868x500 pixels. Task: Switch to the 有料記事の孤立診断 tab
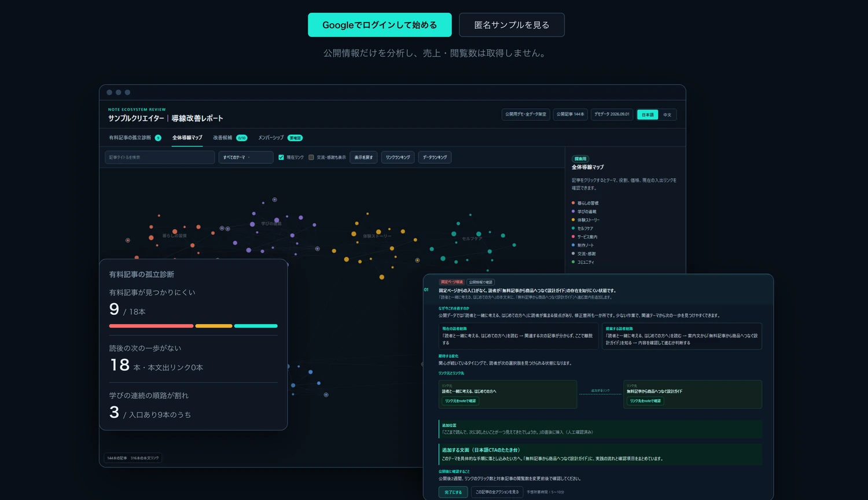coord(135,138)
